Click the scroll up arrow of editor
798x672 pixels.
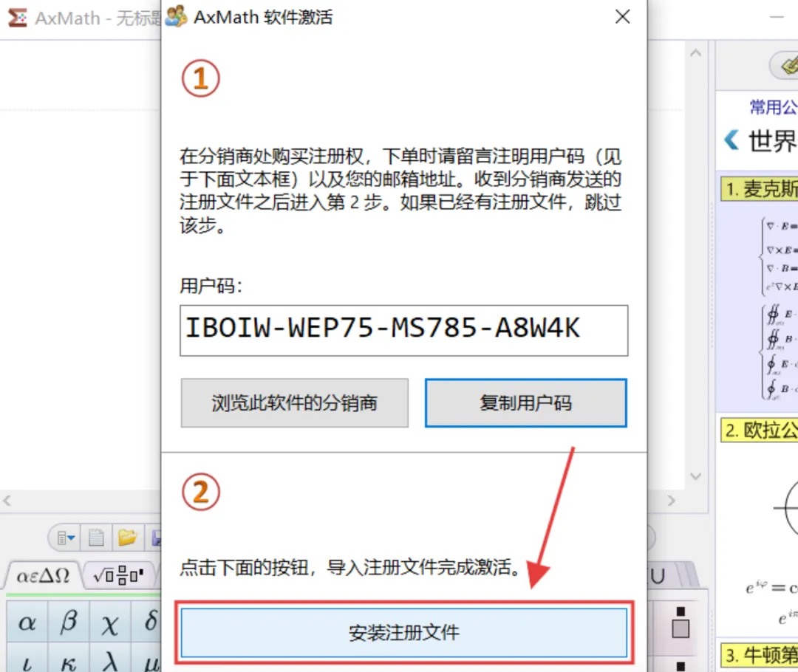(x=696, y=52)
